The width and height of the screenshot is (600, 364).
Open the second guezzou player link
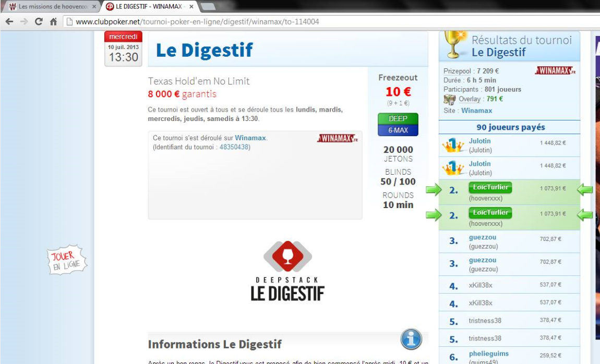tap(483, 260)
